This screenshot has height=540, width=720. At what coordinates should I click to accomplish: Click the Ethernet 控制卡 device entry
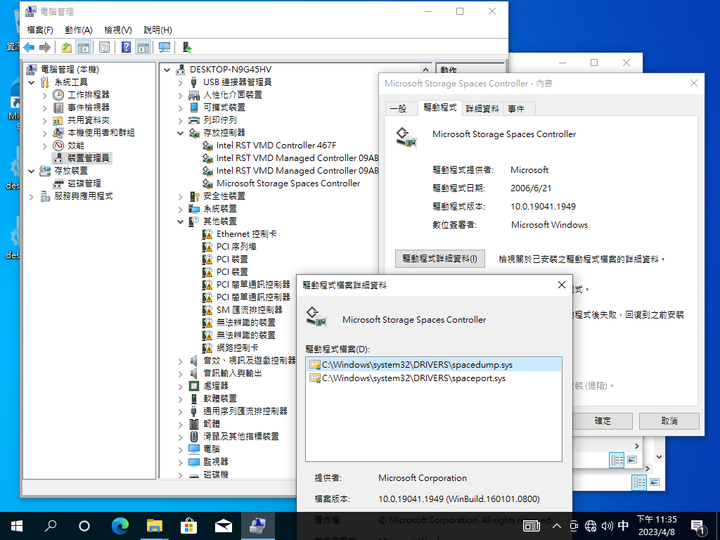(246, 234)
